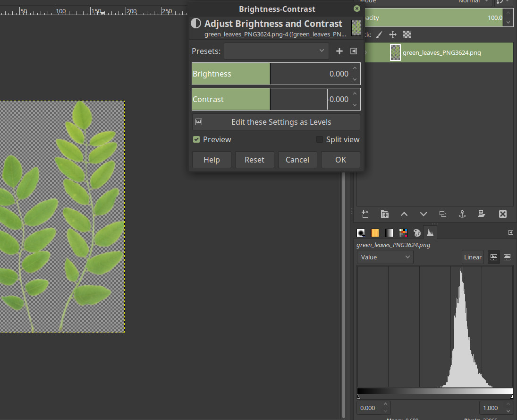Click the add layer mask icon
Image resolution: width=517 pixels, height=420 pixels.
(482, 214)
